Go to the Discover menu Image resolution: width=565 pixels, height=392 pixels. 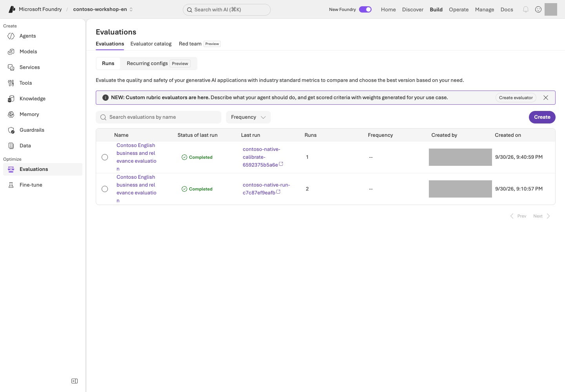pyautogui.click(x=413, y=9)
